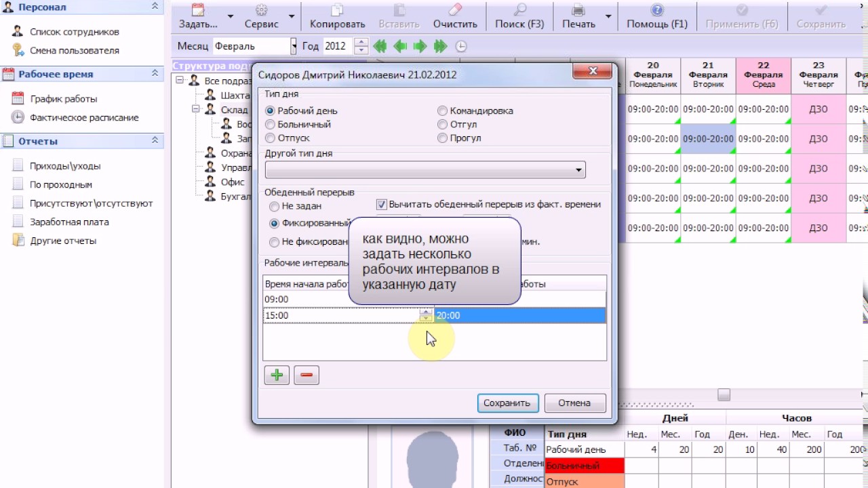Adjust the 15:00 time spinner arrows
868x488 pixels.
click(x=426, y=315)
